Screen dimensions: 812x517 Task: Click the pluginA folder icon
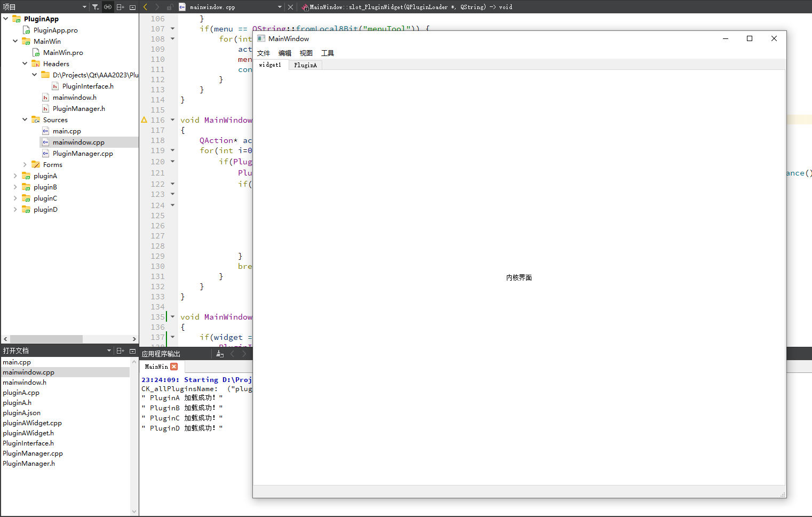[26, 176]
